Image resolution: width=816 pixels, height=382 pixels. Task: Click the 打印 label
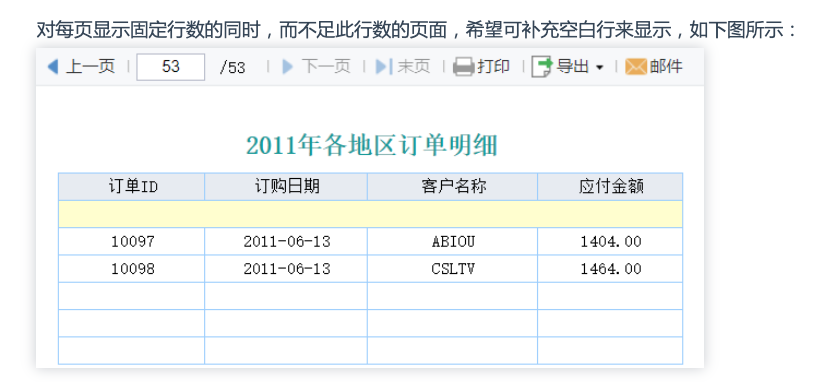pos(493,67)
